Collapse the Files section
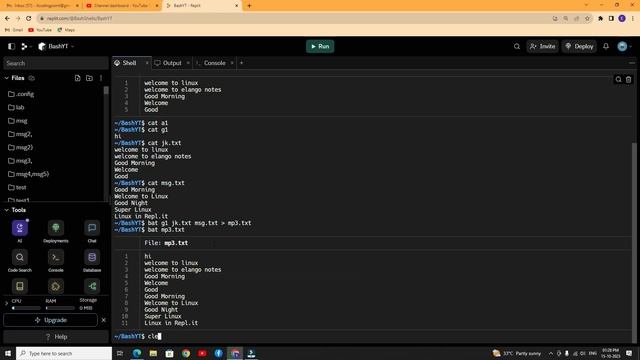Screen dimensions: 640x360 click(x=7, y=78)
